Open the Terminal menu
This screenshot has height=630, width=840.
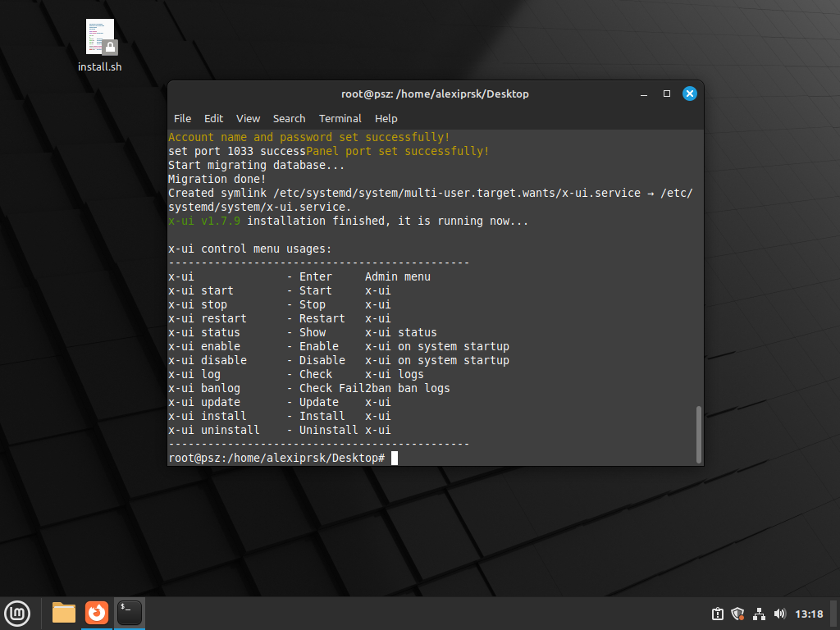click(x=340, y=118)
